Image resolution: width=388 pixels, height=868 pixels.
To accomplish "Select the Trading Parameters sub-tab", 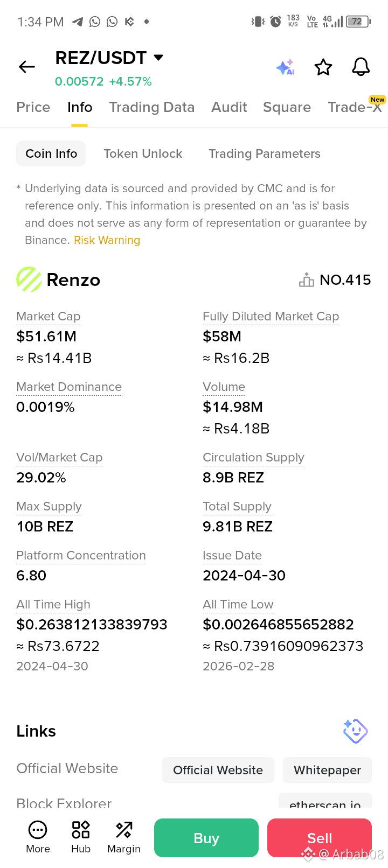I will 265,153.
